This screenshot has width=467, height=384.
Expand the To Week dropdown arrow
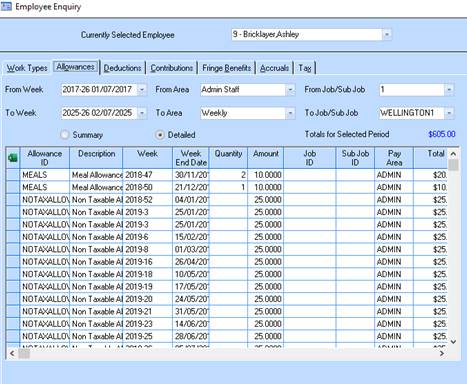142,113
